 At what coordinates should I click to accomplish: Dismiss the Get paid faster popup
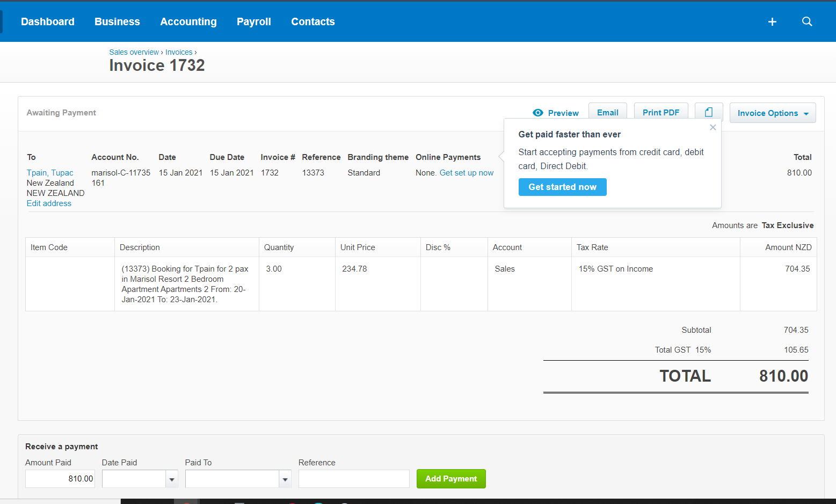(x=713, y=127)
